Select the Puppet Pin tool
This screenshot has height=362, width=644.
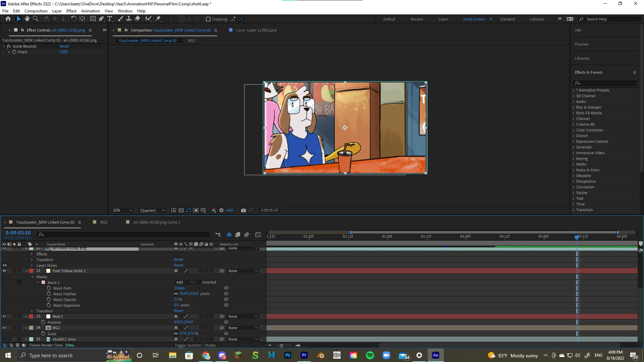158,19
